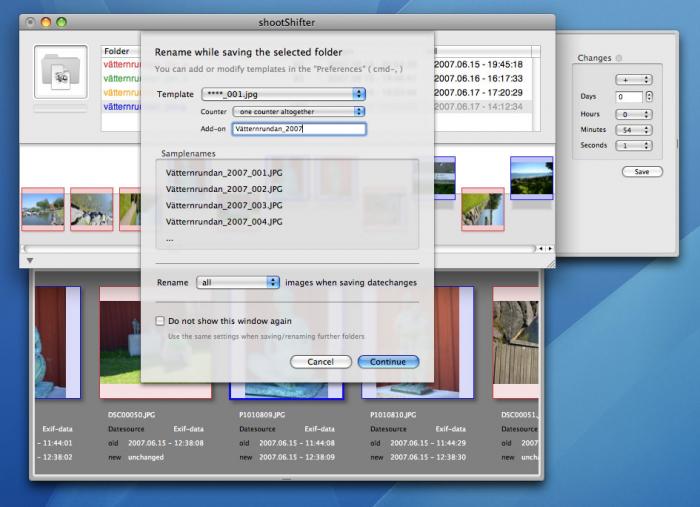This screenshot has width=700, height=507.
Task: Click the Days input field
Action: coord(629,97)
